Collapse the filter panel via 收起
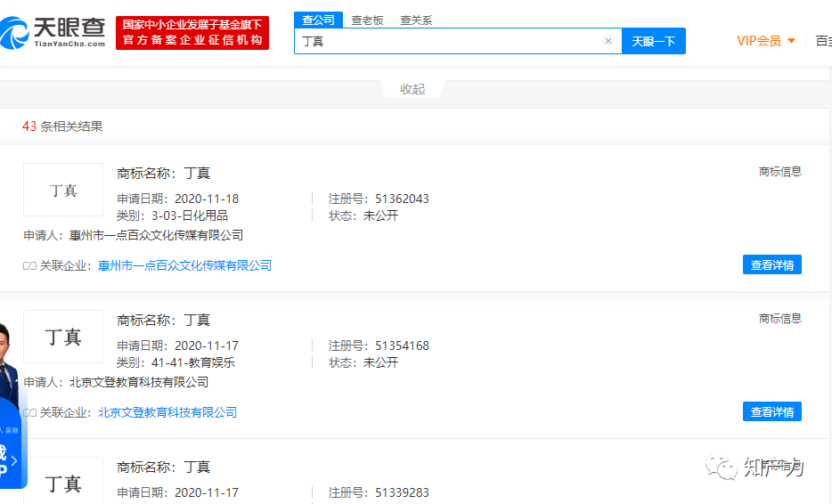The height and width of the screenshot is (504, 832). click(x=412, y=89)
